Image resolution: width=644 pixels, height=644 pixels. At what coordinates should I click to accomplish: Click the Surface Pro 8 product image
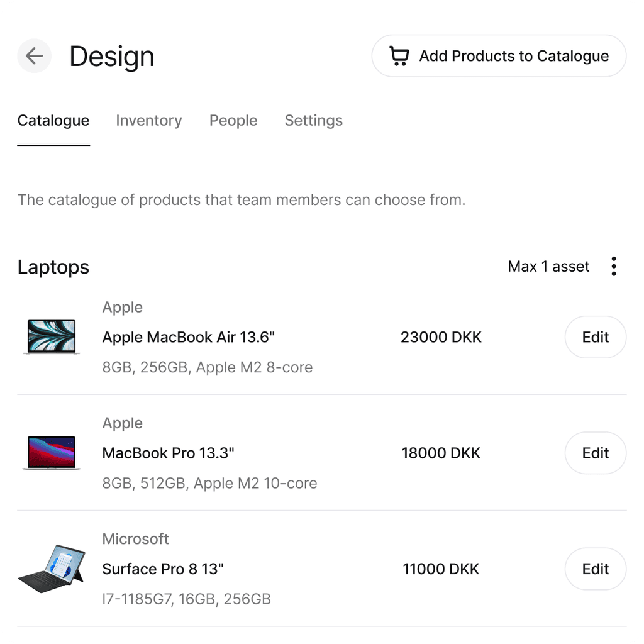(x=52, y=569)
